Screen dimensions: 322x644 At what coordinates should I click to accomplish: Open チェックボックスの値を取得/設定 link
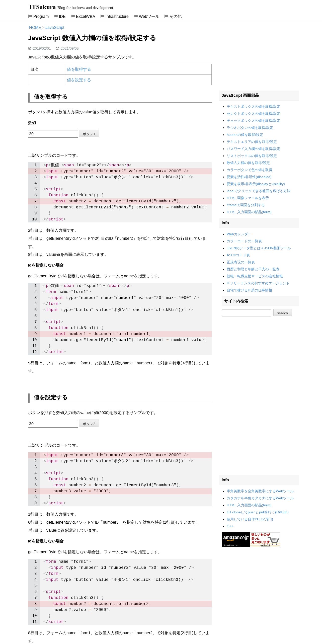[253, 121]
